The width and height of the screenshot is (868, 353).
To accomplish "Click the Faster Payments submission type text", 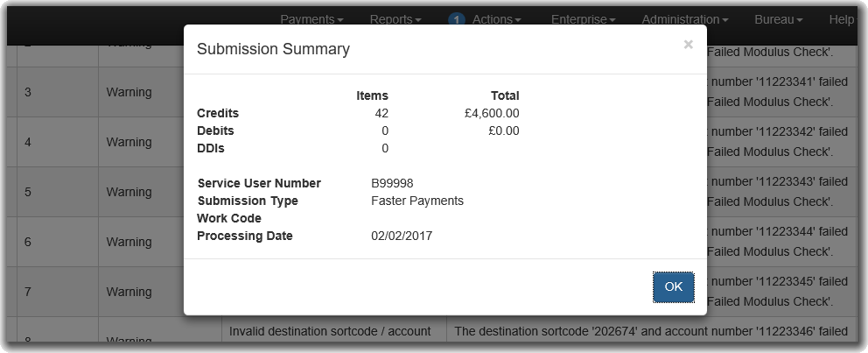I will pos(417,201).
